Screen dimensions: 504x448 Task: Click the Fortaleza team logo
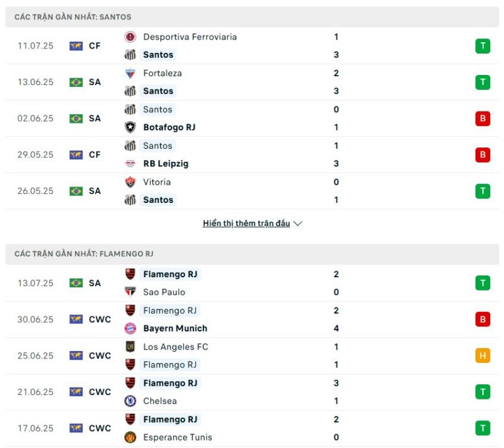(130, 73)
